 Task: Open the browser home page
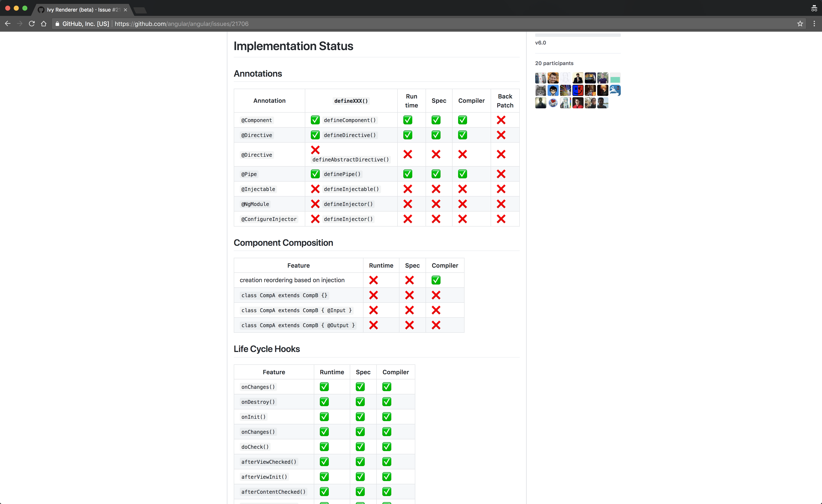coord(44,24)
